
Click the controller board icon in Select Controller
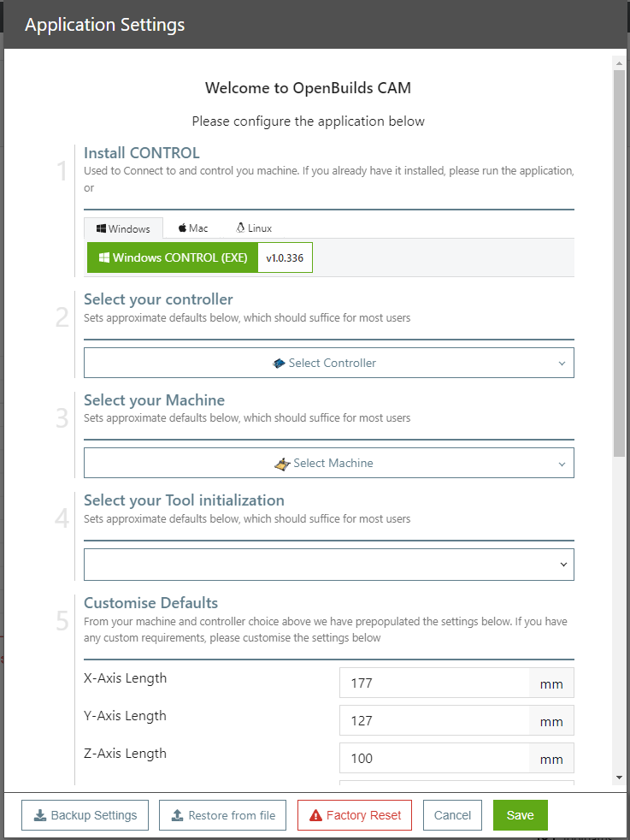[279, 363]
